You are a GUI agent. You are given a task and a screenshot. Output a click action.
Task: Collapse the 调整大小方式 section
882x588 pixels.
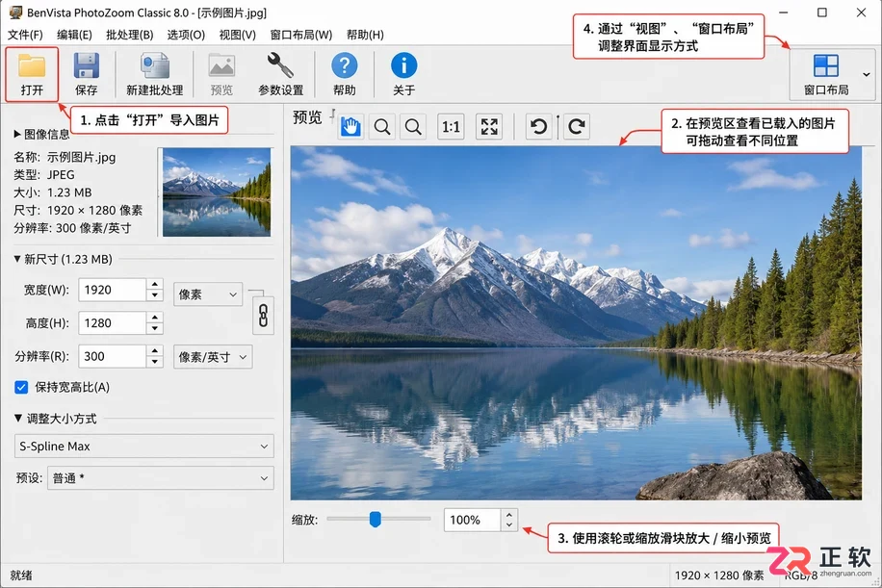18,419
